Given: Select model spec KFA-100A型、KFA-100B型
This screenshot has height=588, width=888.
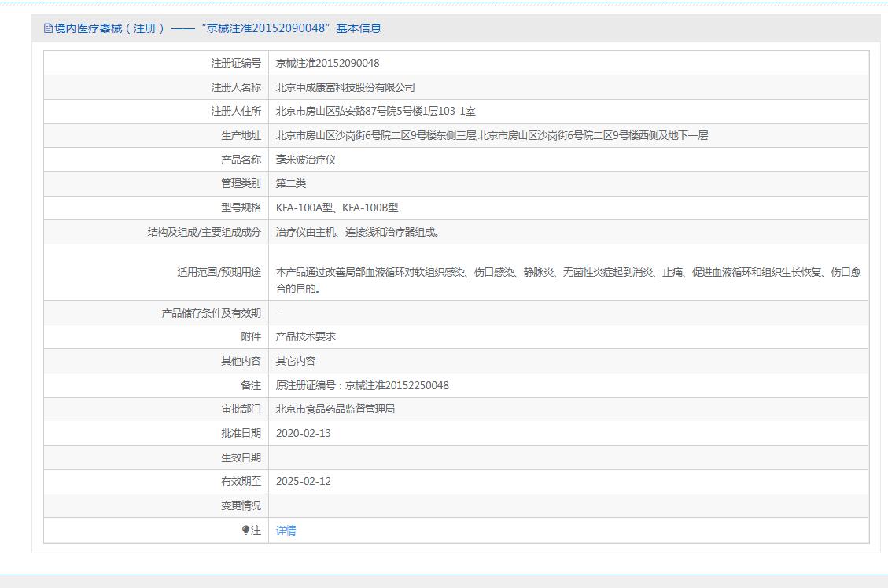Looking at the screenshot, I should [x=337, y=208].
